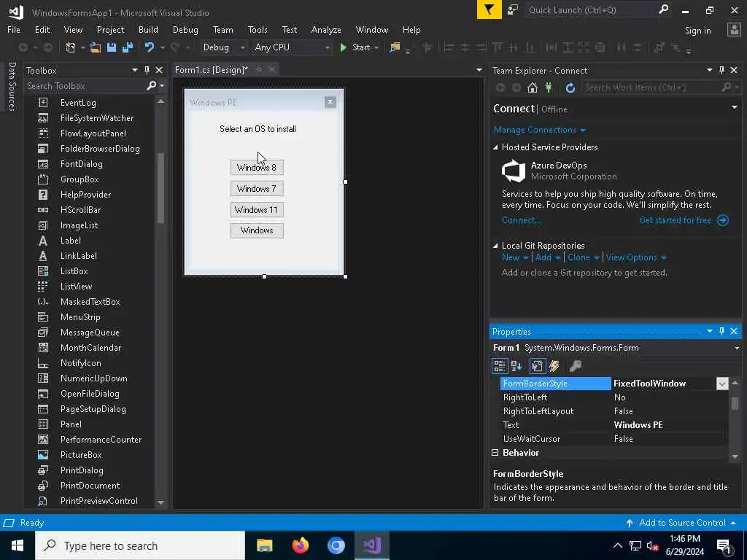
Task: Click the Connect... link
Action: (x=521, y=220)
